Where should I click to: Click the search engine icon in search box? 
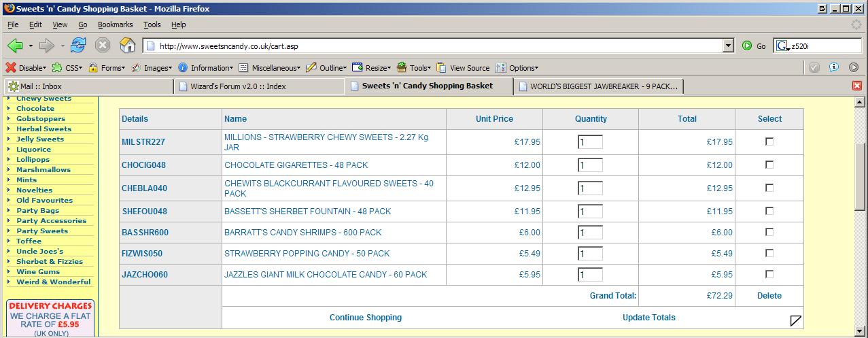pos(782,46)
